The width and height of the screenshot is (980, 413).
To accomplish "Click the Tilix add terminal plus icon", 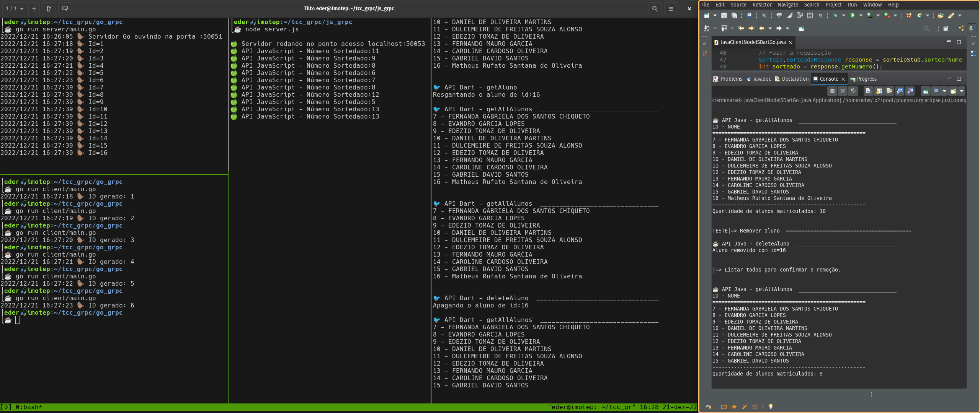I will 34,8.
